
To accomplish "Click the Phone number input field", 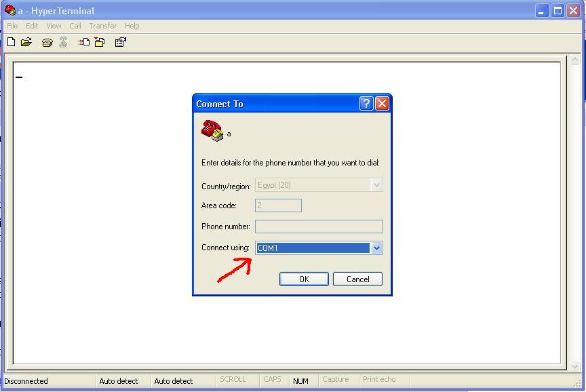I will (319, 227).
